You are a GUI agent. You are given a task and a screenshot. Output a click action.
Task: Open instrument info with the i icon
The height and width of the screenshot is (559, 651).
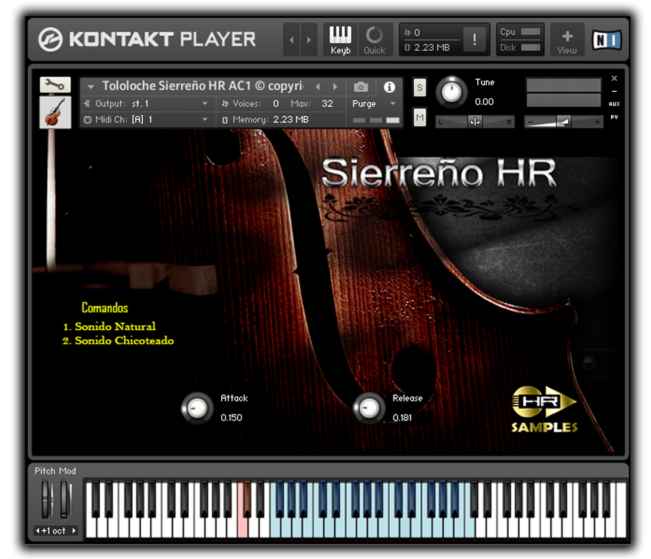(389, 87)
